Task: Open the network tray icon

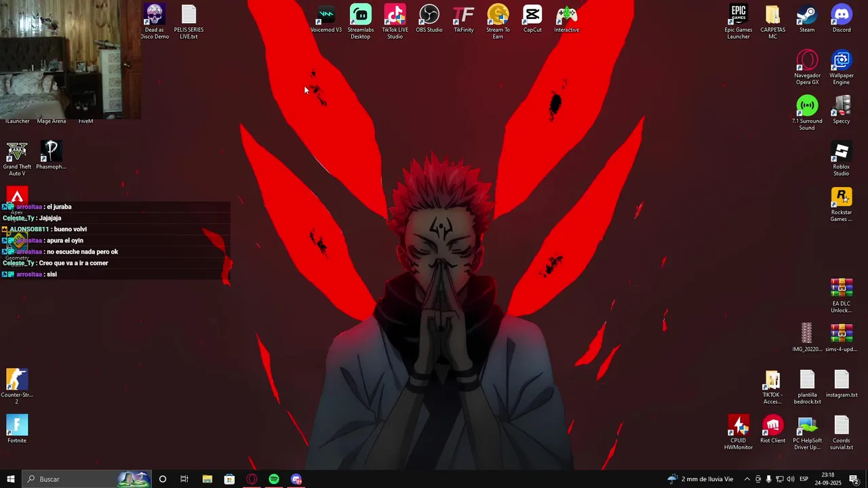Action: point(779,479)
